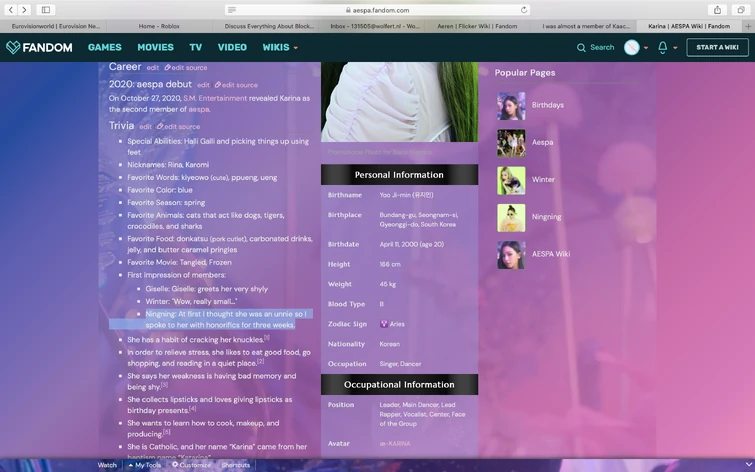Image resolution: width=755 pixels, height=472 pixels.
Task: Toggle the Safari sidebar button
Action: (46, 10)
